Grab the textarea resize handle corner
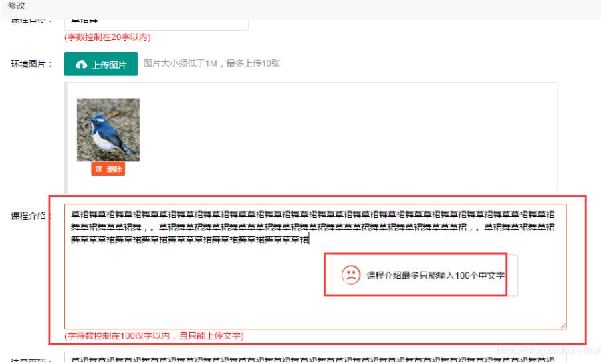This screenshot has height=364, width=601. (563, 325)
